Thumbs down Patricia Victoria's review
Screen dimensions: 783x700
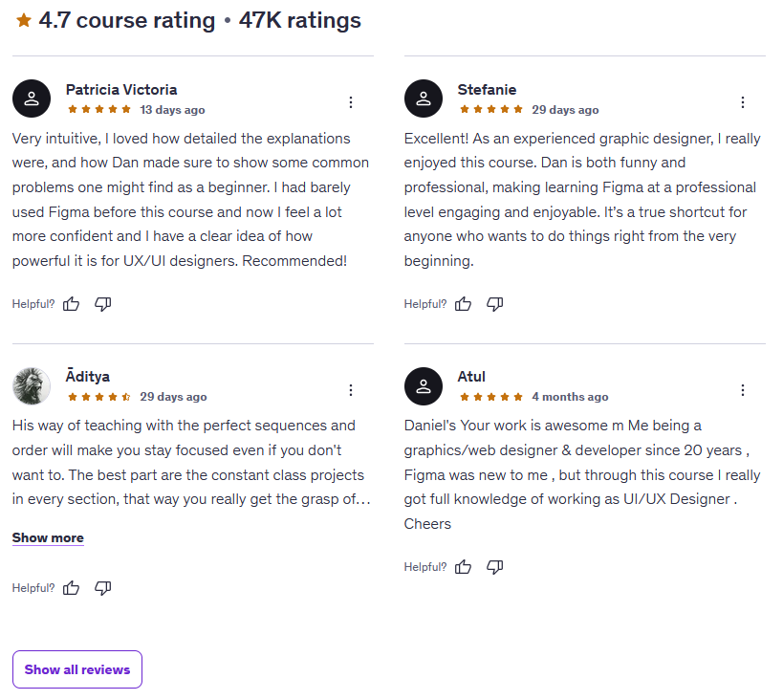point(103,304)
